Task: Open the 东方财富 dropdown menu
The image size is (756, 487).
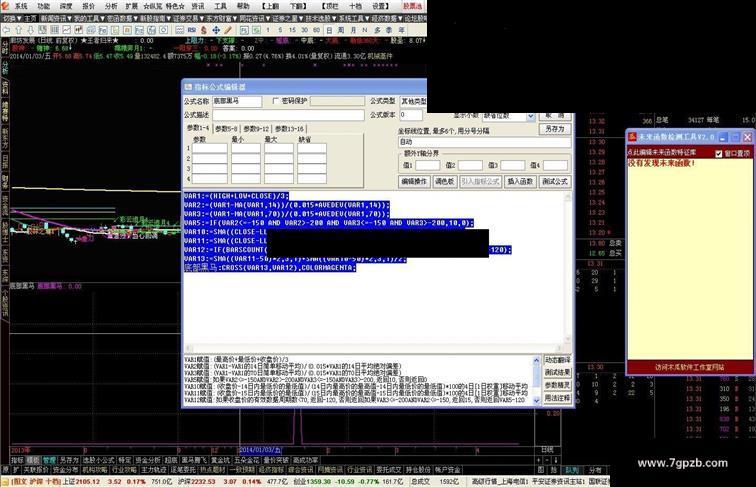Action: (222, 18)
